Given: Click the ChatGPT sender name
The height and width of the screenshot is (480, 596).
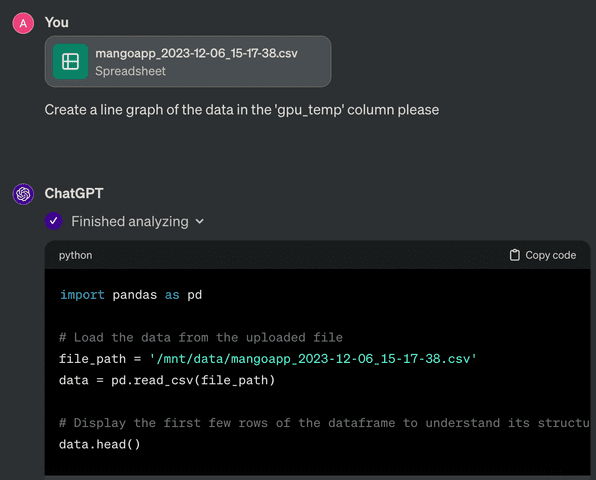Looking at the screenshot, I should 74,193.
